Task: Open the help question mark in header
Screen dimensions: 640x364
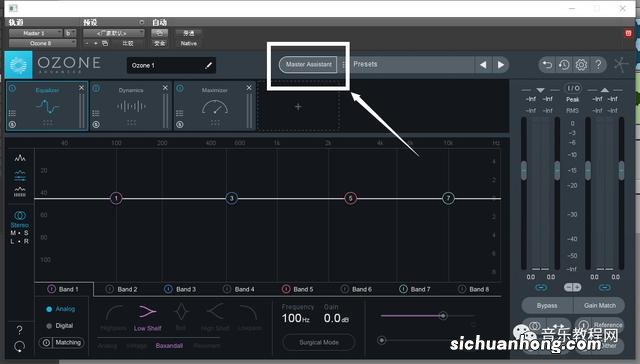Action: [x=598, y=64]
